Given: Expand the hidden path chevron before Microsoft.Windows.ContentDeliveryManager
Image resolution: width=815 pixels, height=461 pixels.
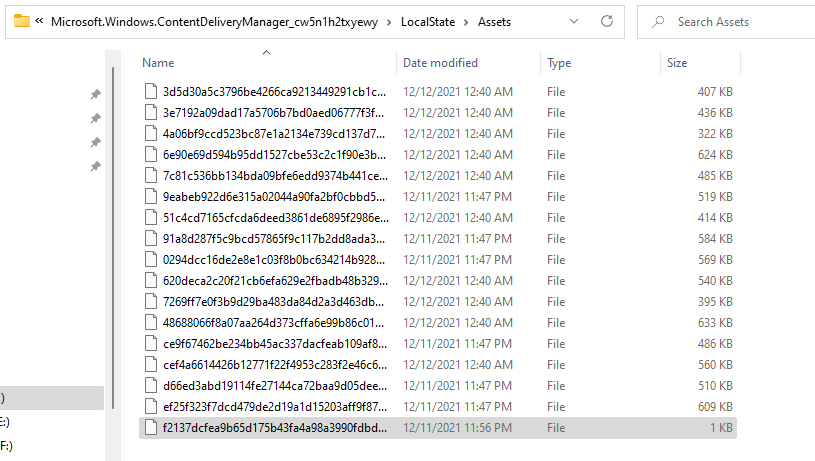Looking at the screenshot, I should (39, 21).
